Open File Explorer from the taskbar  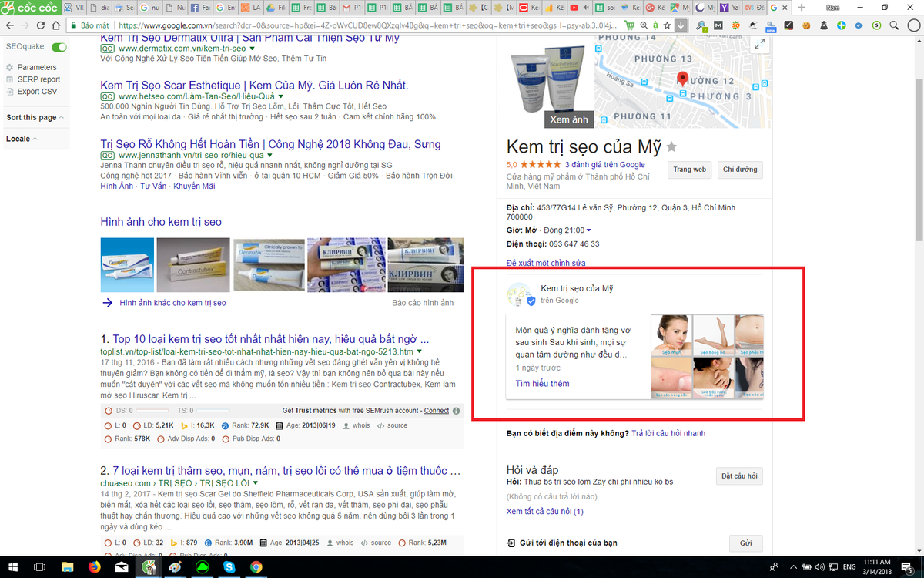tap(69, 567)
